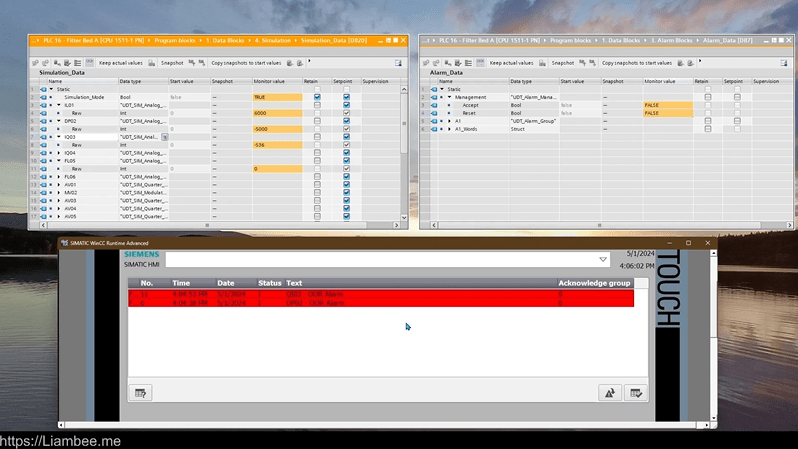
Task: Click the alarm loop-in-alarm button at bottom right
Action: point(635,393)
